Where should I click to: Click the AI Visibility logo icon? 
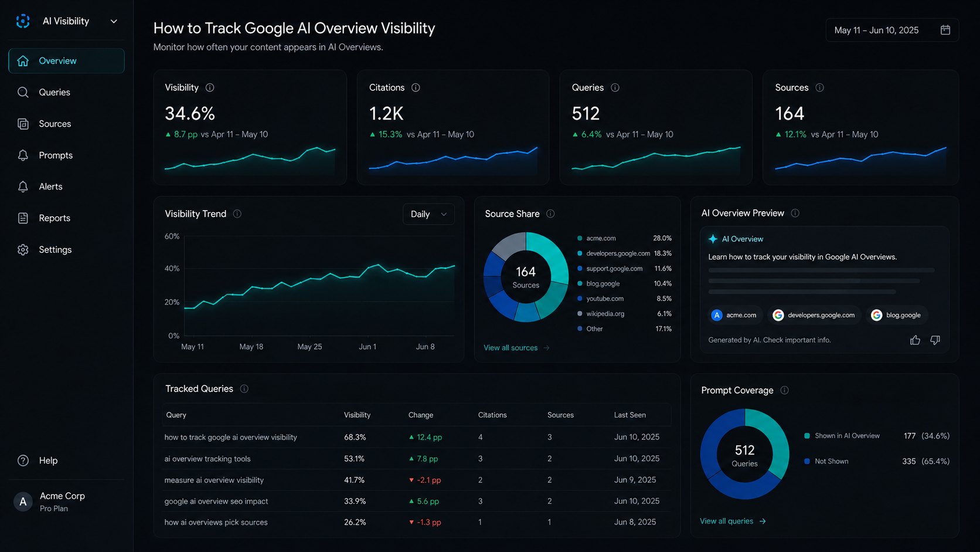(x=23, y=21)
